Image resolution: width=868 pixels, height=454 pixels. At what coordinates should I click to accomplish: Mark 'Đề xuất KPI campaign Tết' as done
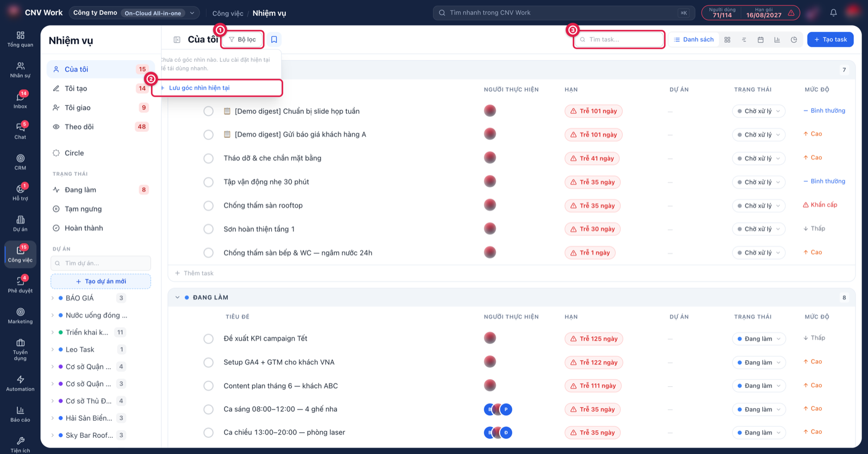[x=208, y=338]
